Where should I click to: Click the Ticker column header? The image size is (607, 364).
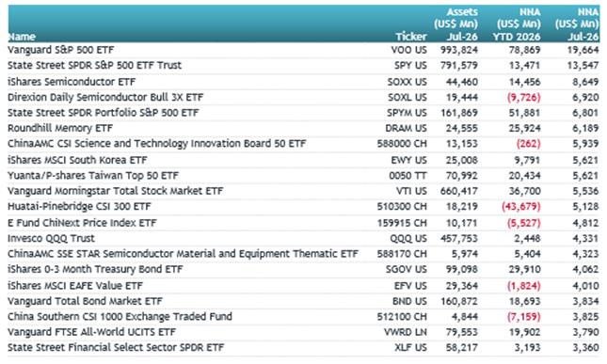pos(411,37)
